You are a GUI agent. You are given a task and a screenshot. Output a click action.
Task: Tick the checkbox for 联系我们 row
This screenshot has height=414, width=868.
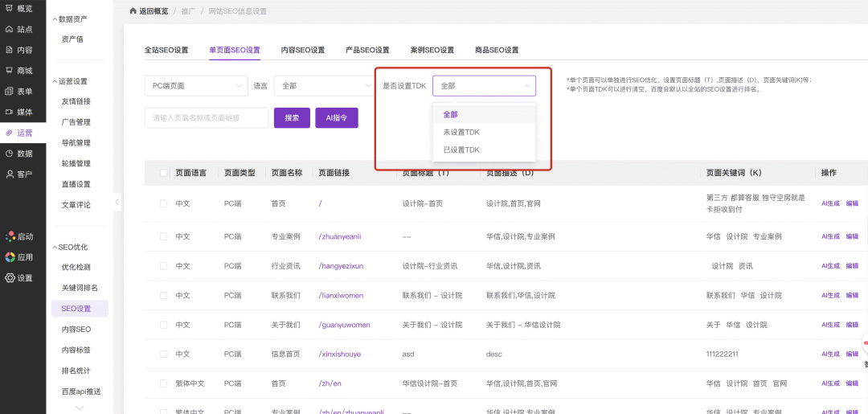pyautogui.click(x=164, y=295)
